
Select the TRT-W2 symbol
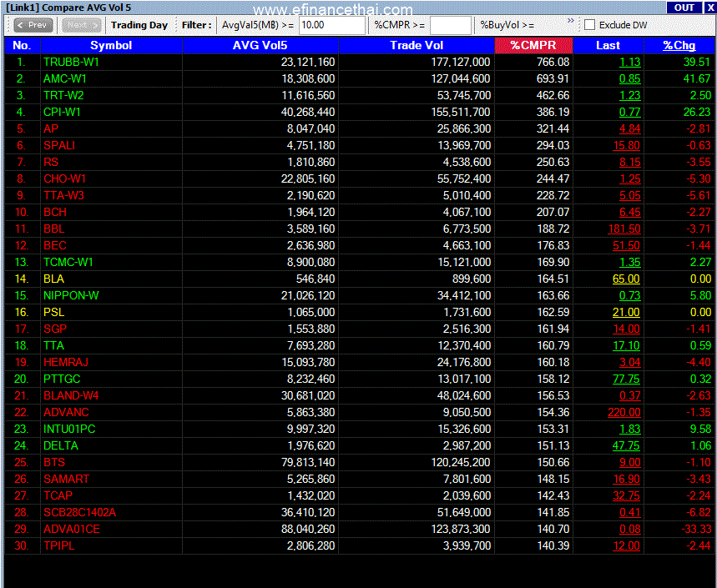(63, 95)
